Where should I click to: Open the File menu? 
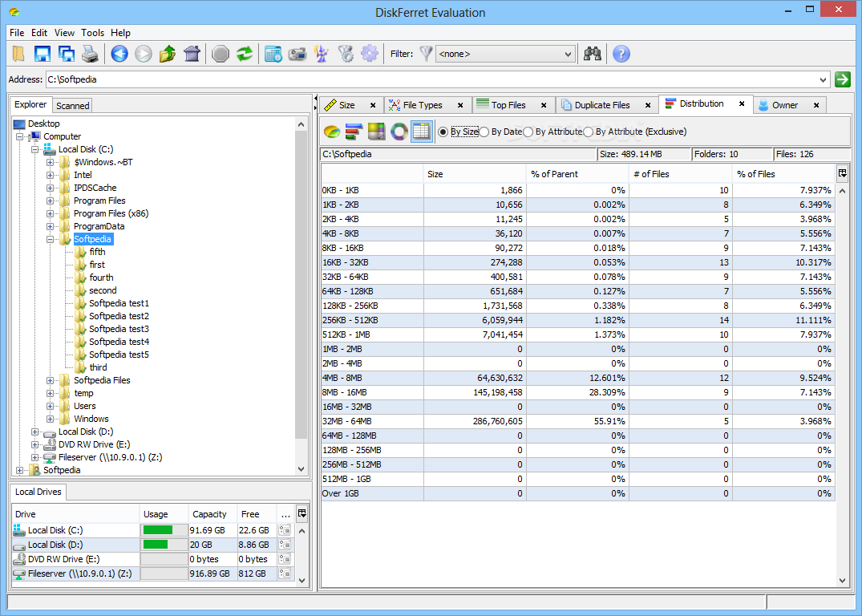click(17, 32)
